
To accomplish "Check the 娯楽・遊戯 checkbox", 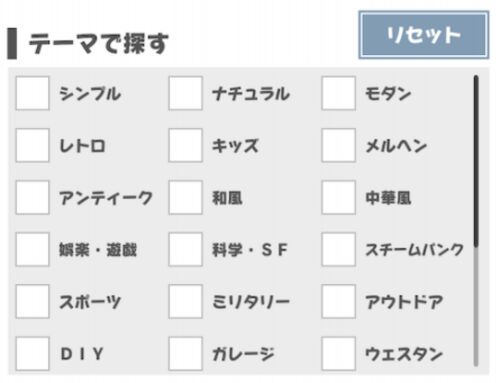I will point(32,249).
